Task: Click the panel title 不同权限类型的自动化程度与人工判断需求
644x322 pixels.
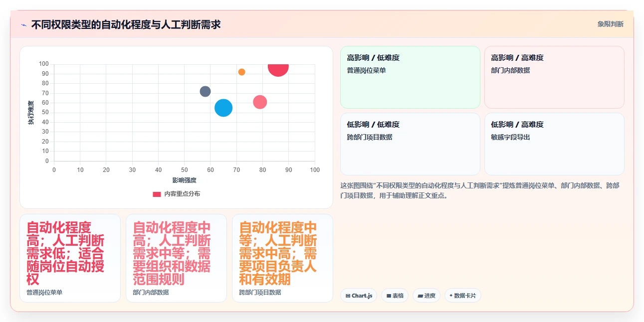Action: (x=126, y=24)
